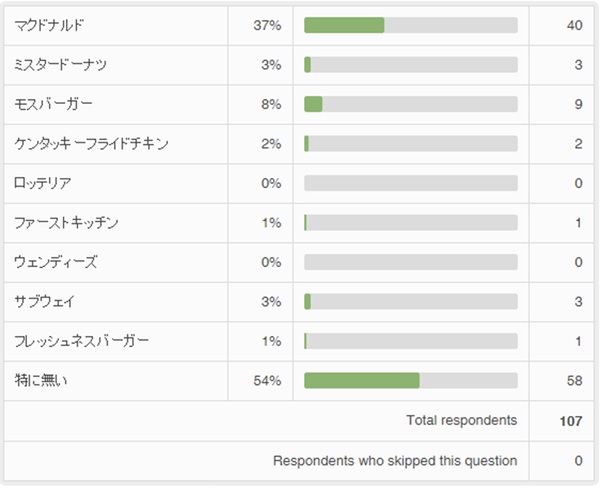Select the 特に無い answer label
Image resolution: width=600 pixels, height=488 pixels.
pos(42,380)
